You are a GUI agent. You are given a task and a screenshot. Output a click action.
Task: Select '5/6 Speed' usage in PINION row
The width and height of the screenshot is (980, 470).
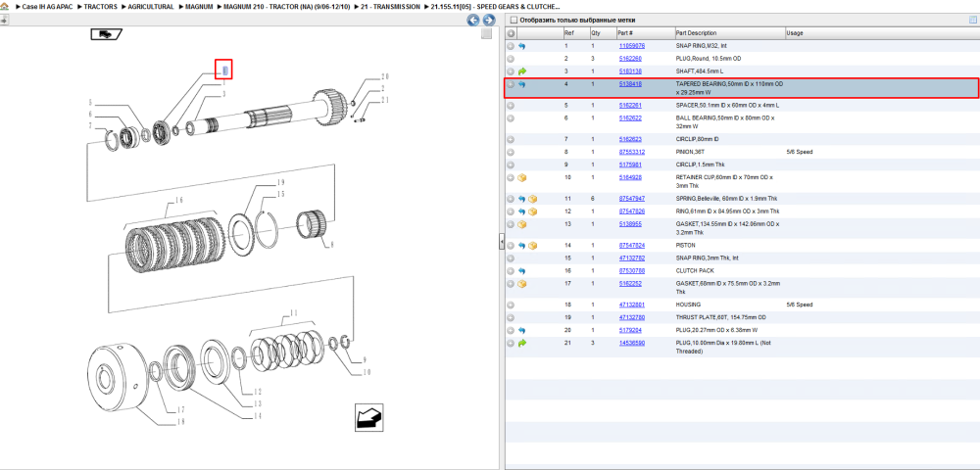[800, 153]
